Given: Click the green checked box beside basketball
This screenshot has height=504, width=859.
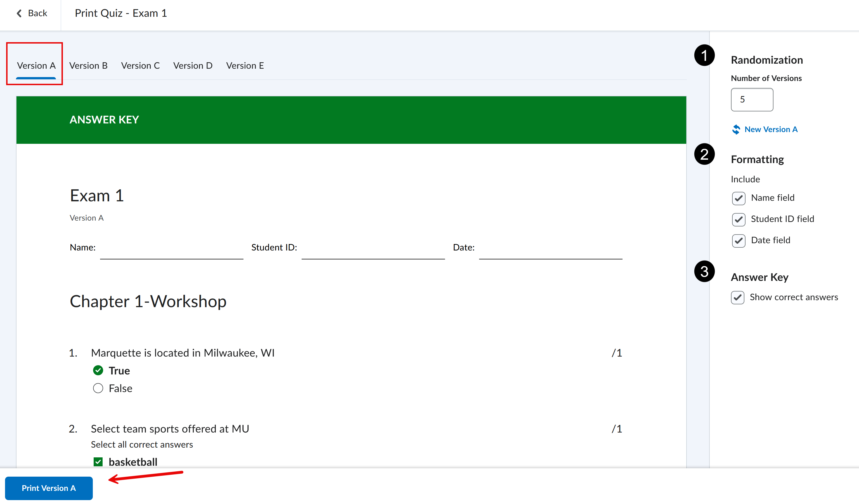Looking at the screenshot, I should point(98,462).
